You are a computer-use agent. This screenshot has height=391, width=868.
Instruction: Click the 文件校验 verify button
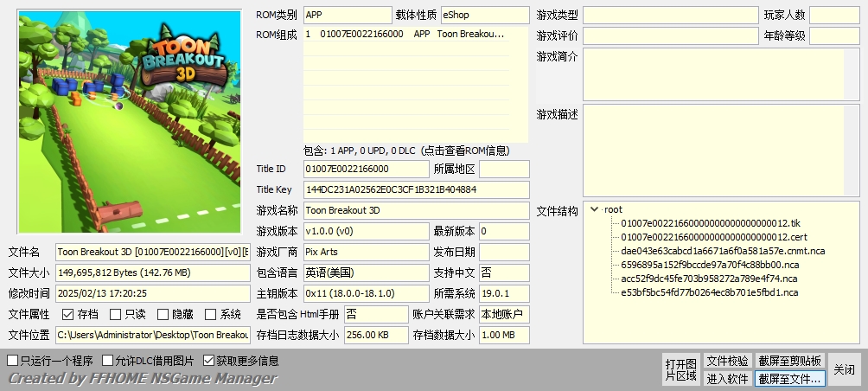click(727, 361)
